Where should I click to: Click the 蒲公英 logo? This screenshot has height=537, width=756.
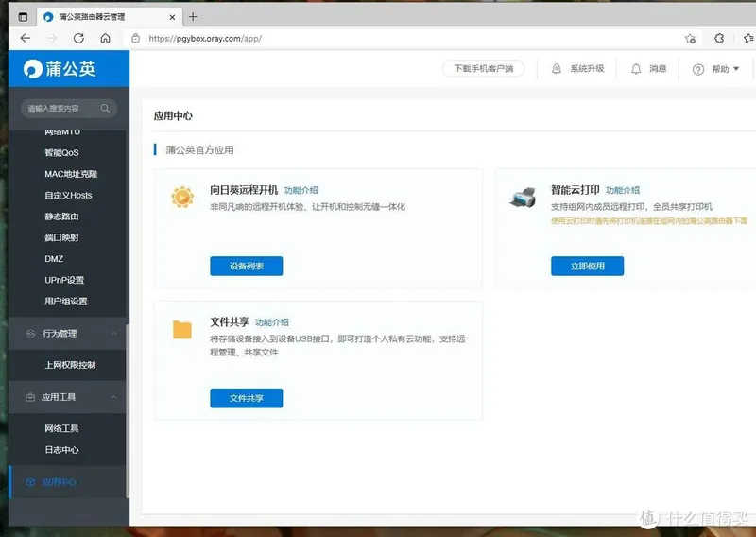tap(60, 68)
